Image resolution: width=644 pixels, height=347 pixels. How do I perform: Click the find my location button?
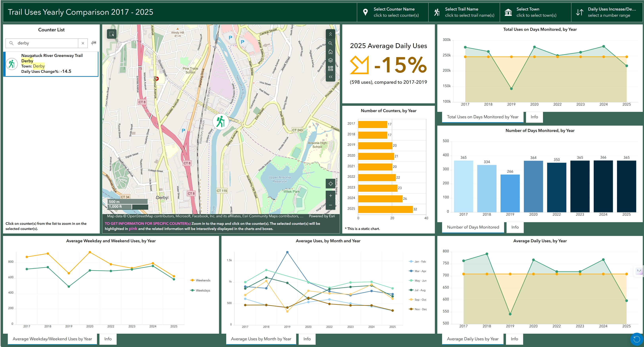coord(331,184)
